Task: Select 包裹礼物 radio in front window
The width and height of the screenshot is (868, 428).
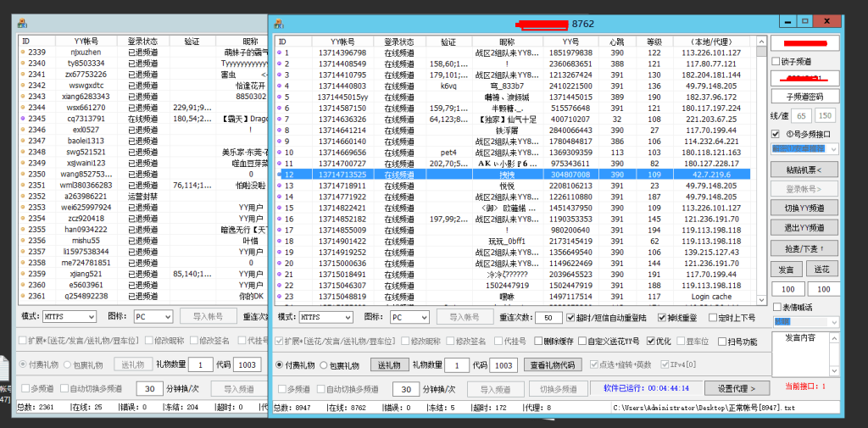Action: coord(323,365)
